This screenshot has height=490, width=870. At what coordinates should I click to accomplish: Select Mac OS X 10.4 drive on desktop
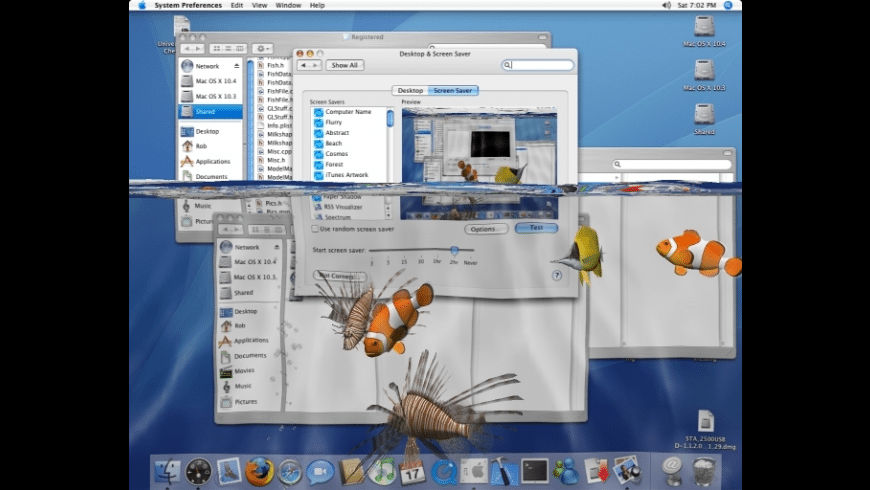pyautogui.click(x=704, y=31)
